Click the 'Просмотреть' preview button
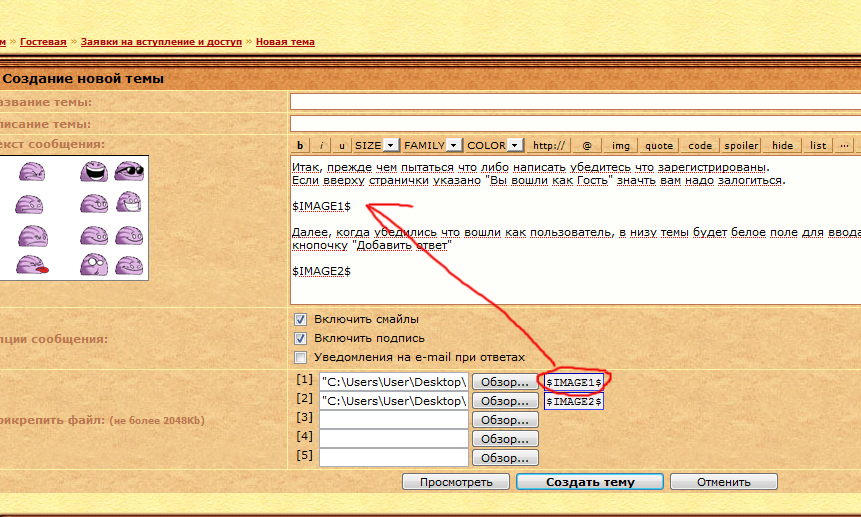The image size is (861, 517). click(456, 482)
